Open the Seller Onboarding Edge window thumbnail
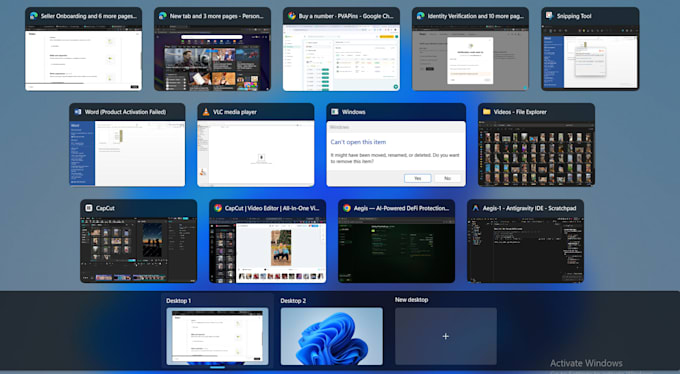The height and width of the screenshot is (374, 680). point(83,49)
